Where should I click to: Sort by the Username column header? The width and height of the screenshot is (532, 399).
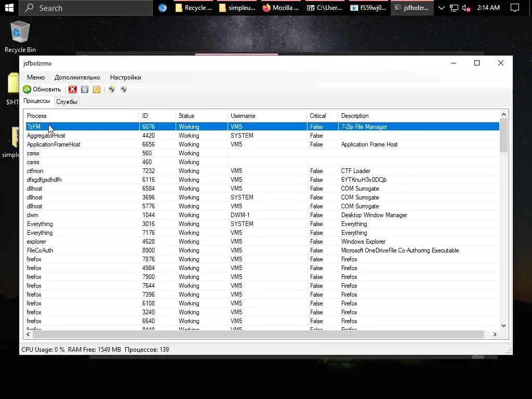coord(267,116)
